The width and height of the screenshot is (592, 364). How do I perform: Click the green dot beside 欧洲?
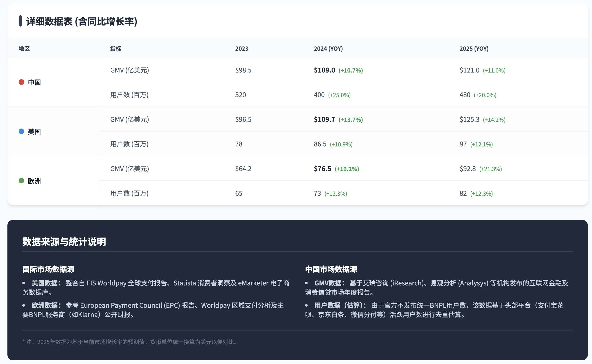click(21, 181)
